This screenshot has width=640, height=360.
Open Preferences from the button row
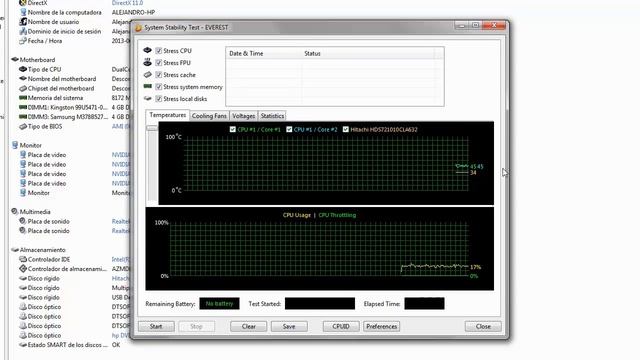tap(382, 327)
